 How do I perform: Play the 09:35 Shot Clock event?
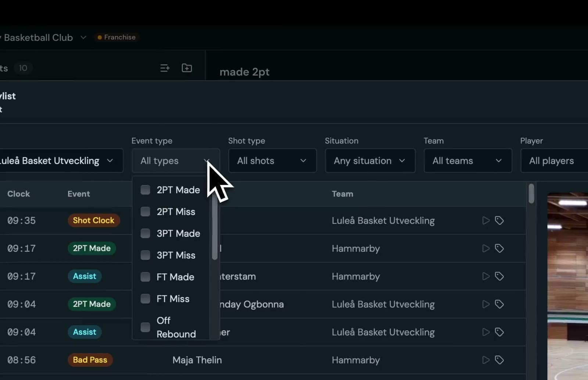tap(486, 221)
